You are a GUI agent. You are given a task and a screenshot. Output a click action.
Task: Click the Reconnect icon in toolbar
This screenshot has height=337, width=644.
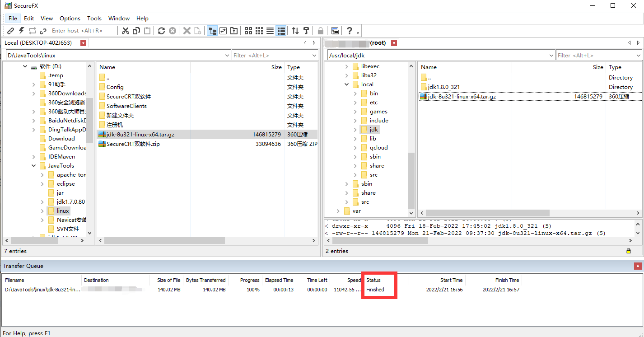pyautogui.click(x=32, y=31)
